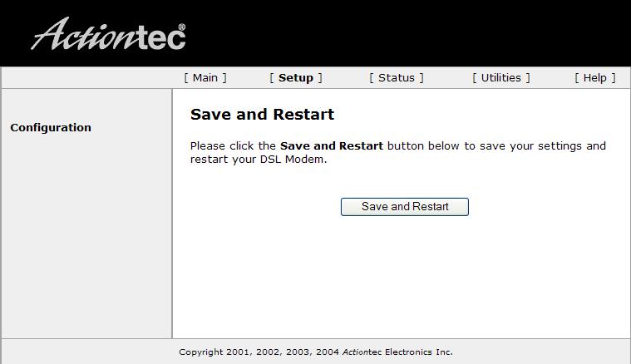
Task: Click the bold Save and Restart text in paragraph
Action: [x=332, y=145]
